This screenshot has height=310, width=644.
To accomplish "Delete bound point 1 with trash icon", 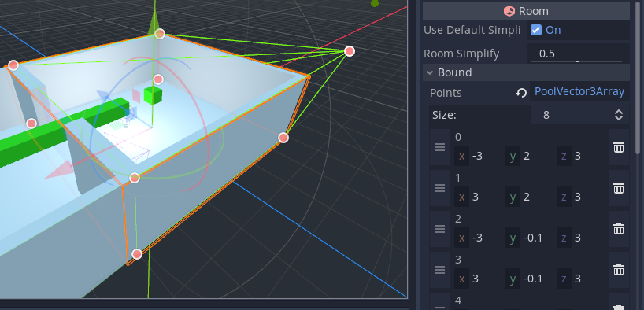I will click(619, 188).
